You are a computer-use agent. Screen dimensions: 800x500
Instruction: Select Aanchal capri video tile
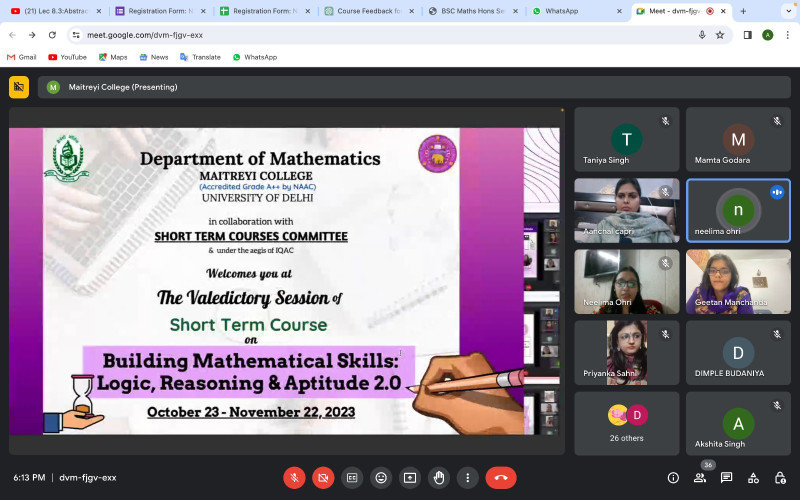[627, 210]
